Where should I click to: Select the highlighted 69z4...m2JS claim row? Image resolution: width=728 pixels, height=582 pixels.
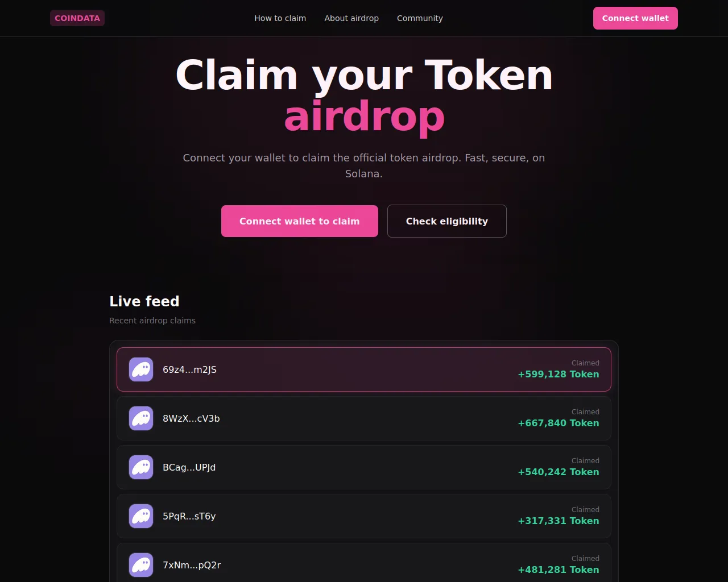364,369
